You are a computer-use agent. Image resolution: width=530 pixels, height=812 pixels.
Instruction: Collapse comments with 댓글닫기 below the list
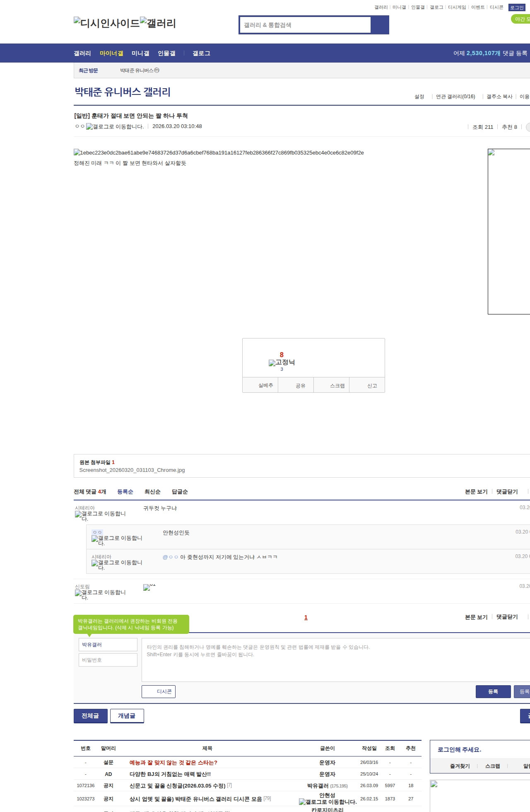507,617
